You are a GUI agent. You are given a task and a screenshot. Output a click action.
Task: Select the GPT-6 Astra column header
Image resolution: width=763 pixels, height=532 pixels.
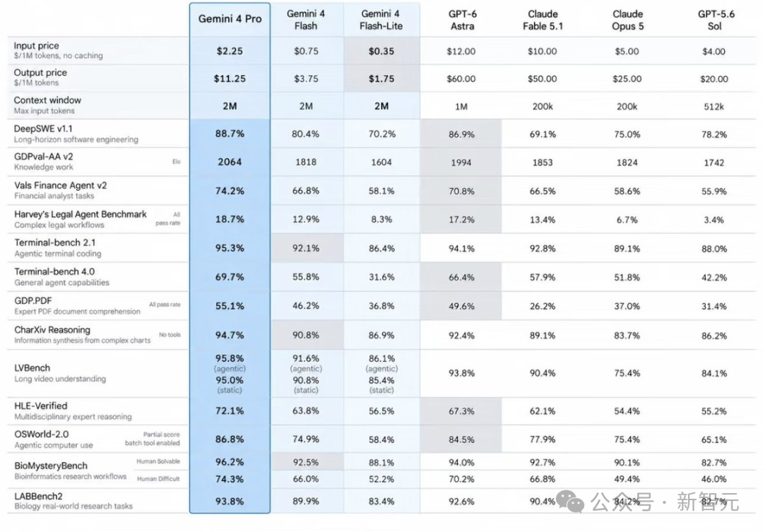pyautogui.click(x=462, y=20)
